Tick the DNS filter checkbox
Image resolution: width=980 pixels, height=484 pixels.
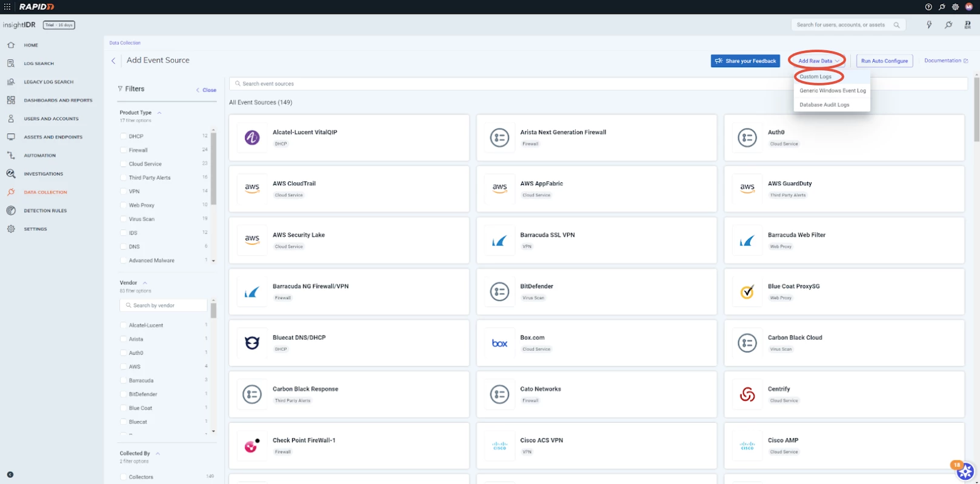click(124, 247)
